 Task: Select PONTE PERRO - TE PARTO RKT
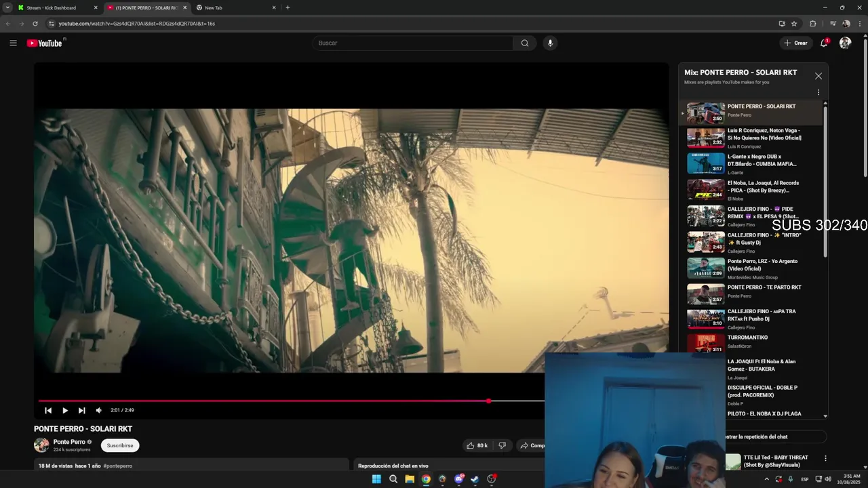coord(751,294)
